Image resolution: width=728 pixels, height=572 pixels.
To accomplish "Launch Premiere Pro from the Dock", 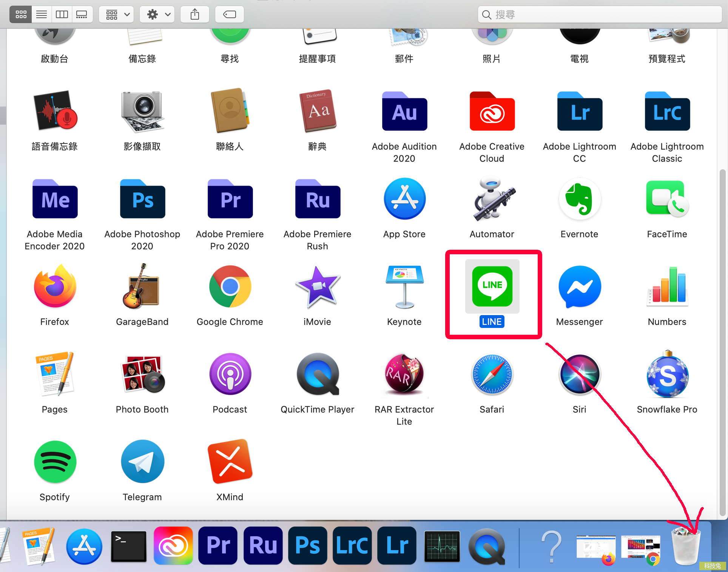I will (218, 546).
